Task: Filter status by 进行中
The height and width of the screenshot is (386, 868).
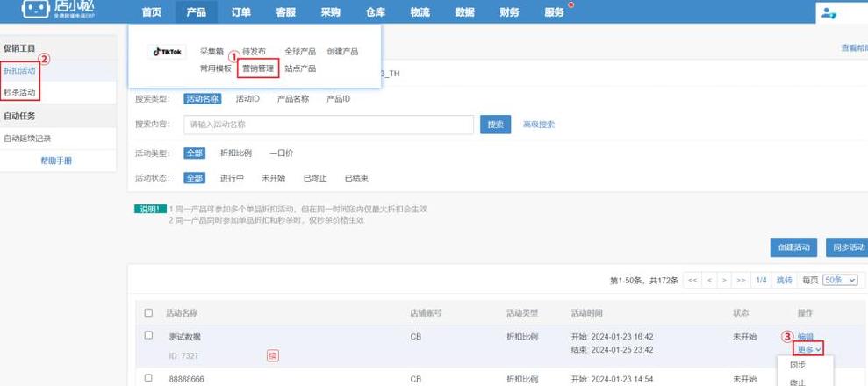Action: [x=232, y=178]
